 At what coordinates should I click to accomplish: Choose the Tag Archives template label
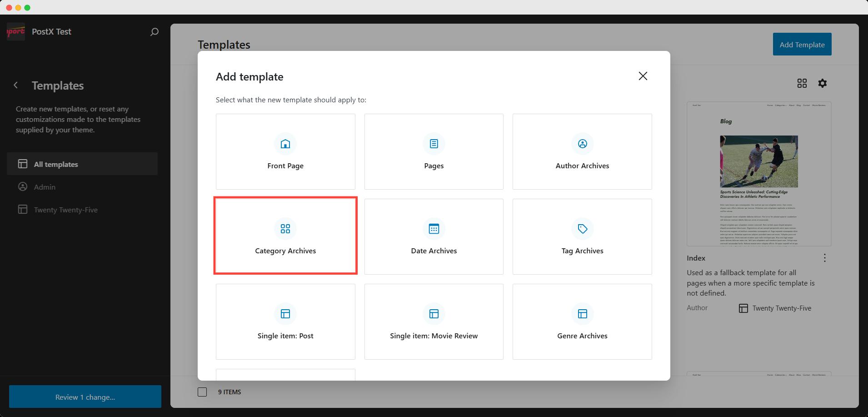click(x=582, y=251)
